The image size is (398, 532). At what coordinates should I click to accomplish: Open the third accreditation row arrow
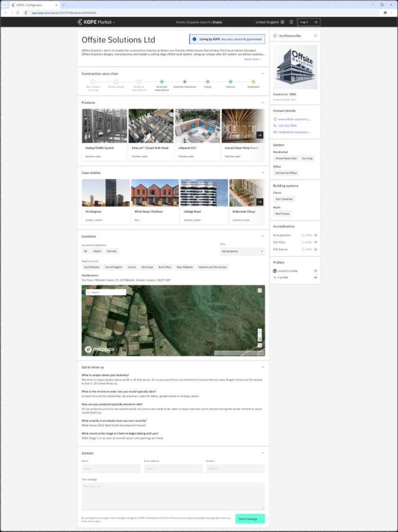coord(315,249)
